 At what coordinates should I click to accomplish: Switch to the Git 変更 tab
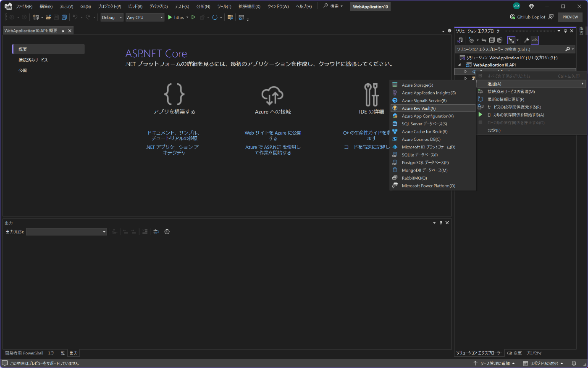coord(514,353)
